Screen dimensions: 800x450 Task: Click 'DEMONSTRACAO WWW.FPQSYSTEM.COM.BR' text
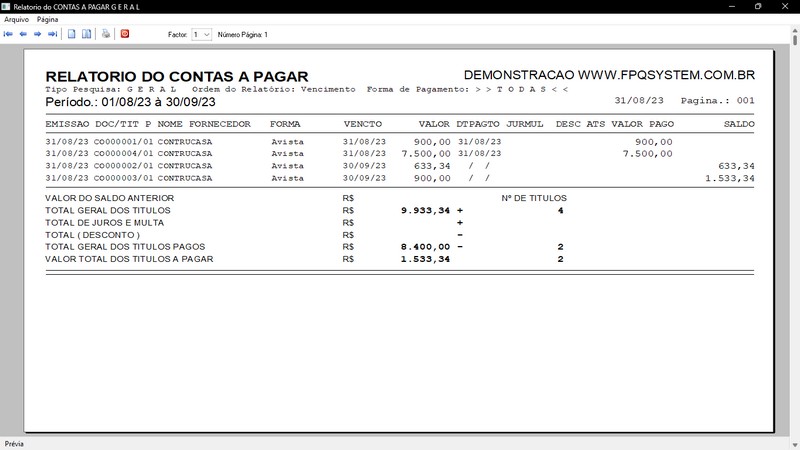click(609, 75)
